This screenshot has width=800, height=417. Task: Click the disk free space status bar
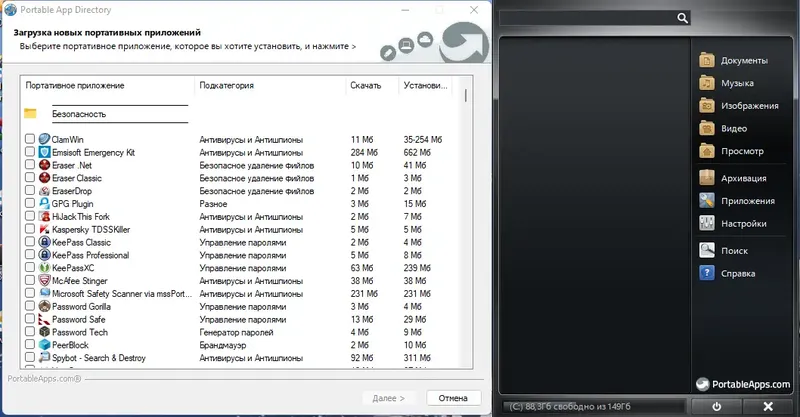click(x=593, y=406)
